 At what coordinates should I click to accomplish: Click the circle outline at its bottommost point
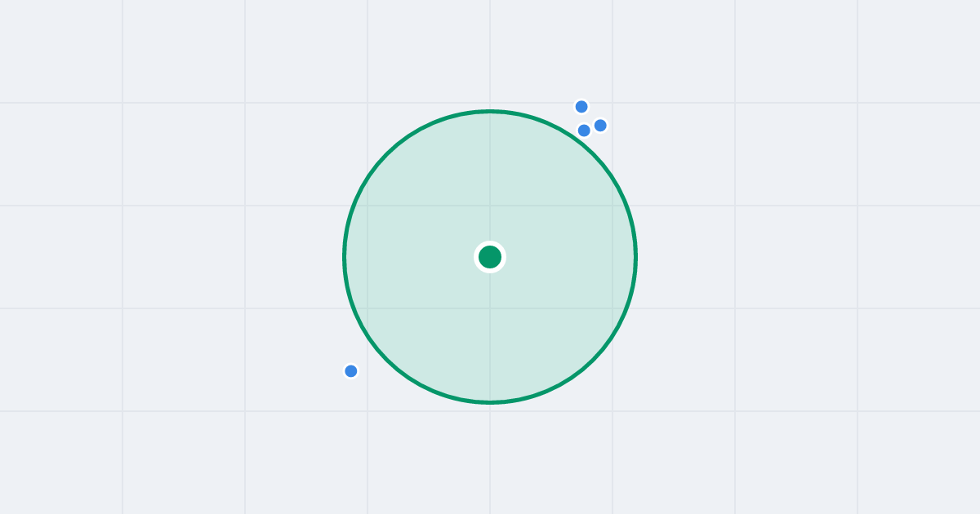[x=490, y=402]
